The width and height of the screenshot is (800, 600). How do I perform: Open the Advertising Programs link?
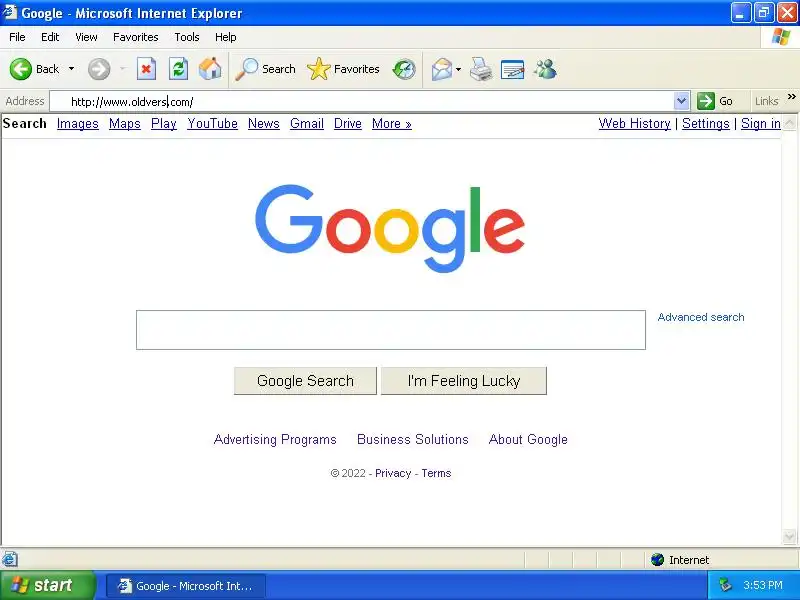click(x=275, y=439)
